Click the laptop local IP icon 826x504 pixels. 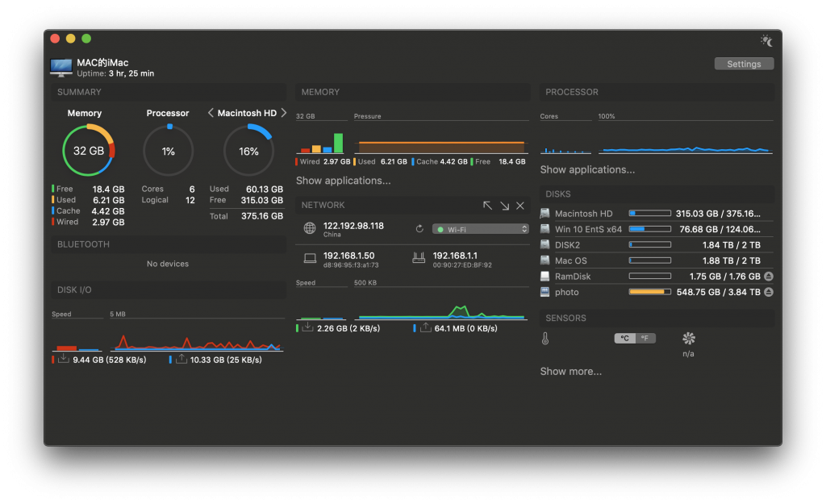(x=311, y=259)
